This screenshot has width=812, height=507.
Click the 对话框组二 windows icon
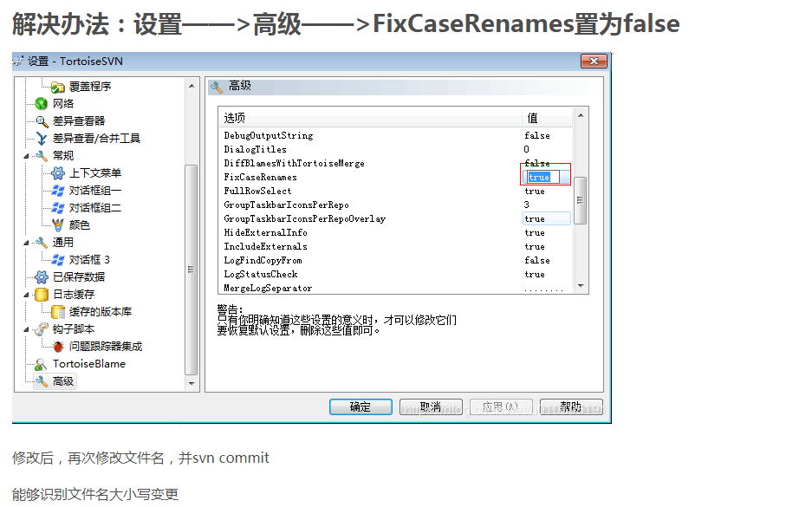point(58,208)
